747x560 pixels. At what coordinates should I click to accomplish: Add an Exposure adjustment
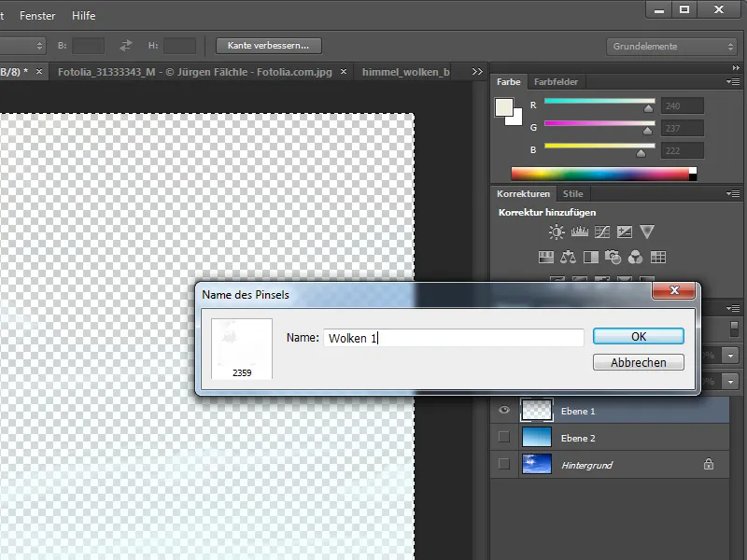tap(624, 231)
